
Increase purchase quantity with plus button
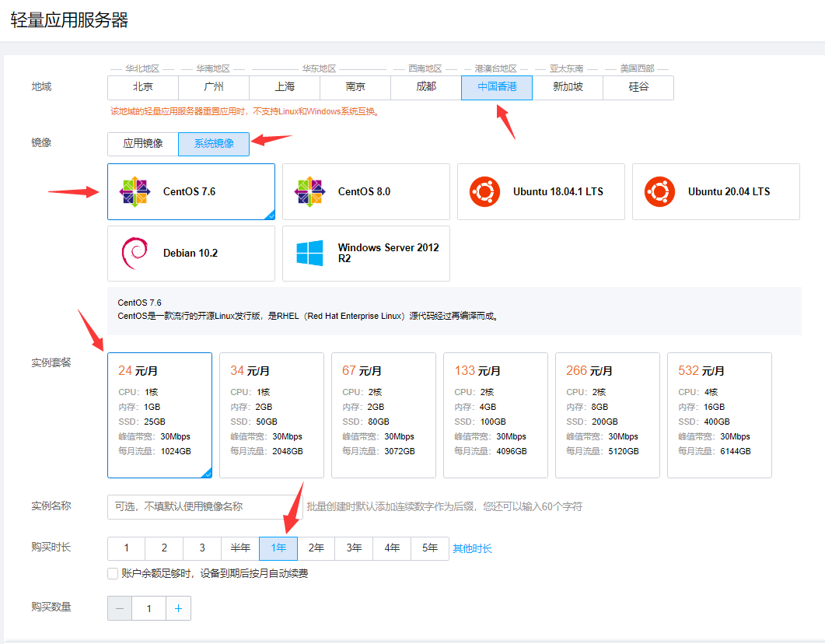click(x=178, y=608)
